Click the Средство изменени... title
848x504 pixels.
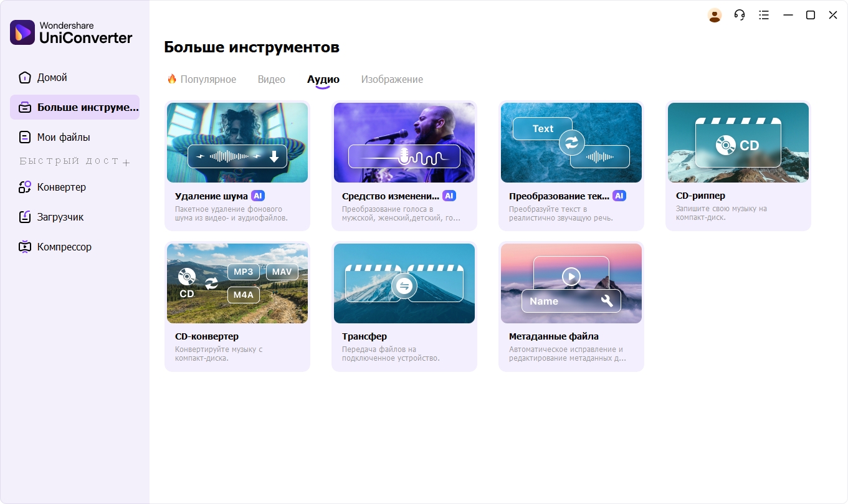click(391, 196)
